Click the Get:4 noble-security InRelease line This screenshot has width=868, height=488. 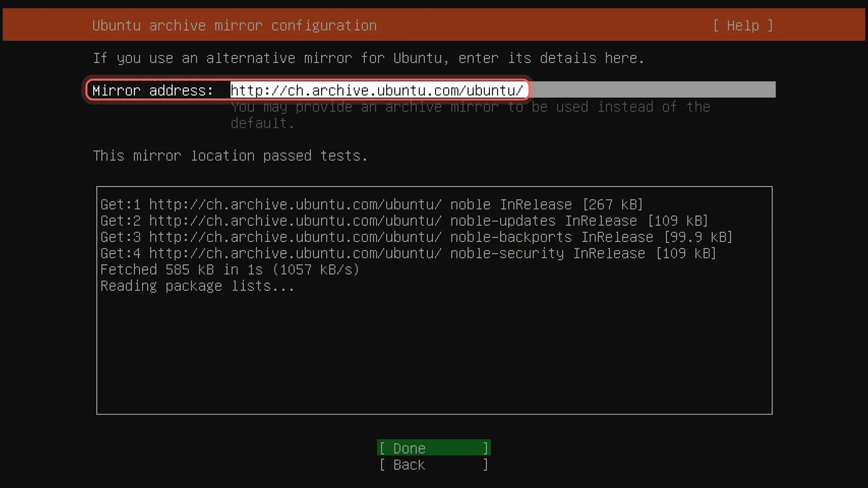[409, 253]
